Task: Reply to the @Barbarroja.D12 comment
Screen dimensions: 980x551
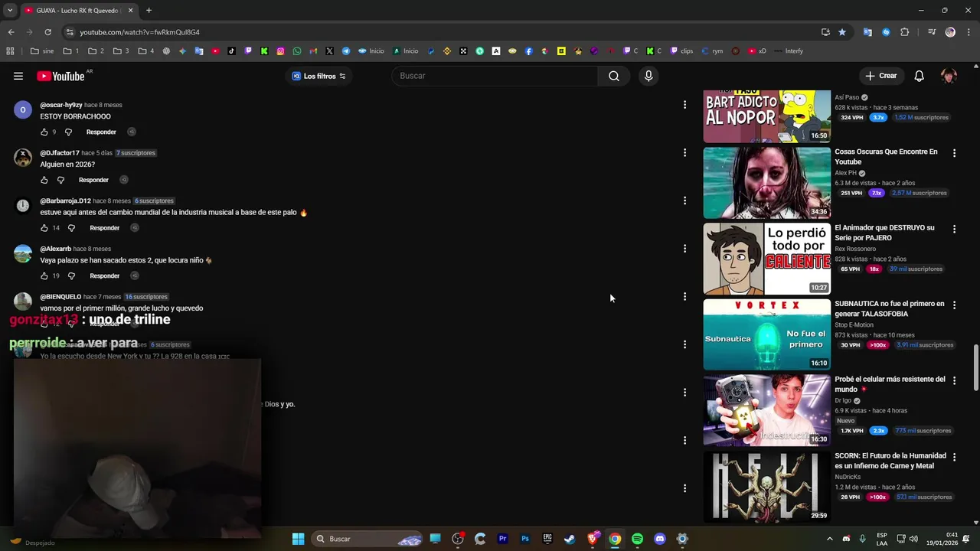Action: pos(104,228)
